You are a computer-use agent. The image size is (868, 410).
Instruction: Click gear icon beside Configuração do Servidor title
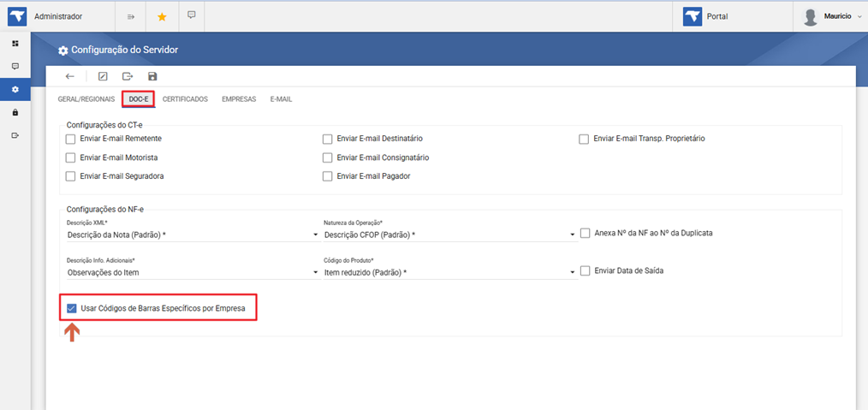(x=63, y=51)
